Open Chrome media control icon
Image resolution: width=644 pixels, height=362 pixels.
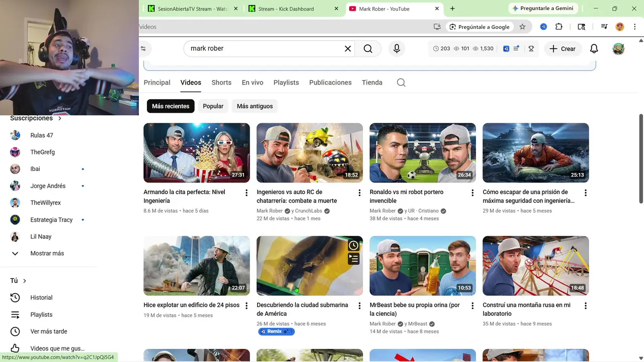point(604,27)
